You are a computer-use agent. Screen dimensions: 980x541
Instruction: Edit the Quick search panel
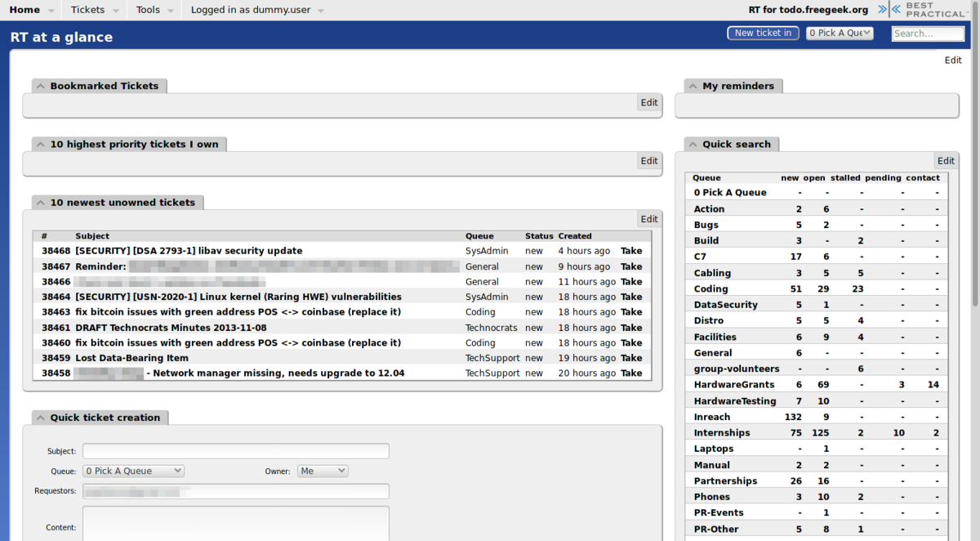[945, 161]
